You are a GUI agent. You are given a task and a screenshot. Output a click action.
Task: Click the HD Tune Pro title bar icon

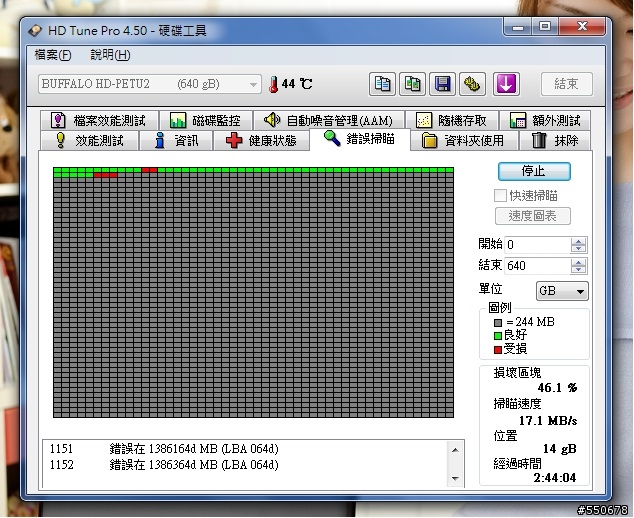[35, 31]
